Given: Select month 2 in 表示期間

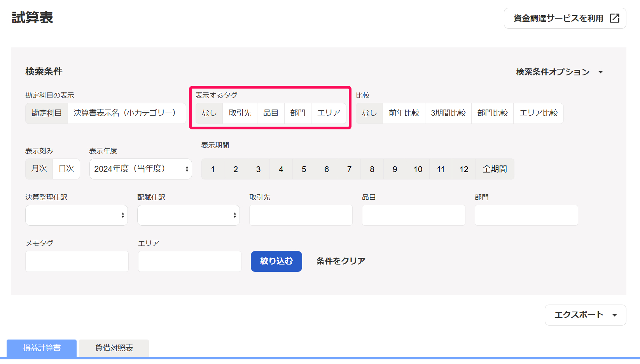Looking at the screenshot, I should point(236,169).
